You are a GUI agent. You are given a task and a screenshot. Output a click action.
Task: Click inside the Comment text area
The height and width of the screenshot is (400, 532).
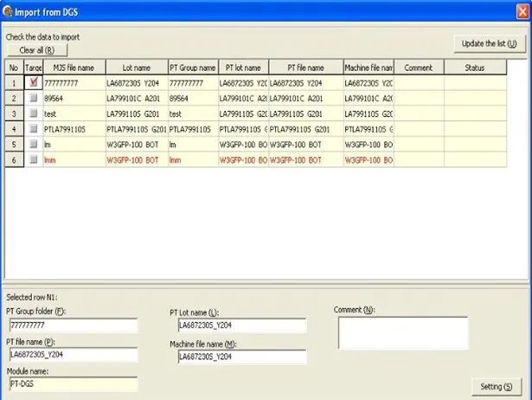(402, 332)
